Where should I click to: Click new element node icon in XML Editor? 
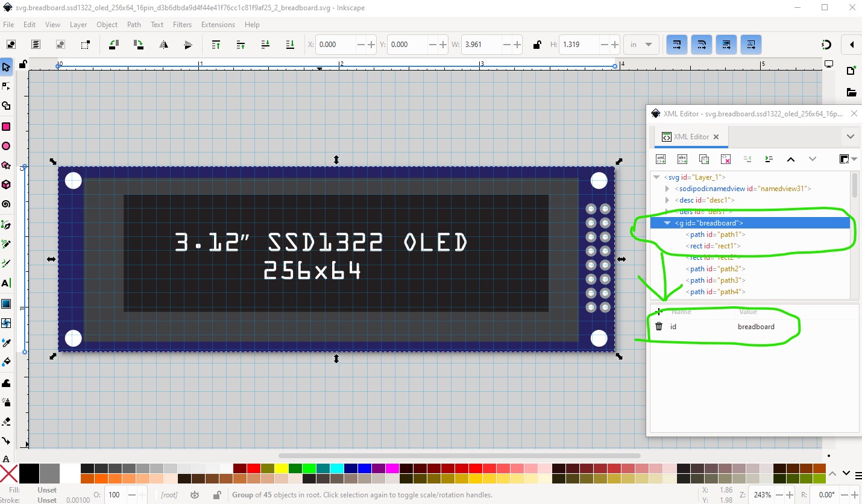coord(660,159)
